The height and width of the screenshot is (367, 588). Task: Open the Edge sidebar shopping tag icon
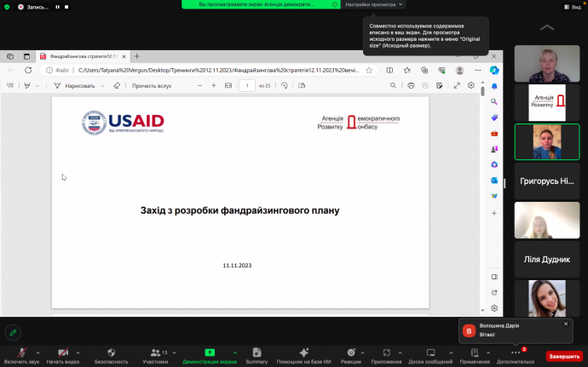(494, 118)
